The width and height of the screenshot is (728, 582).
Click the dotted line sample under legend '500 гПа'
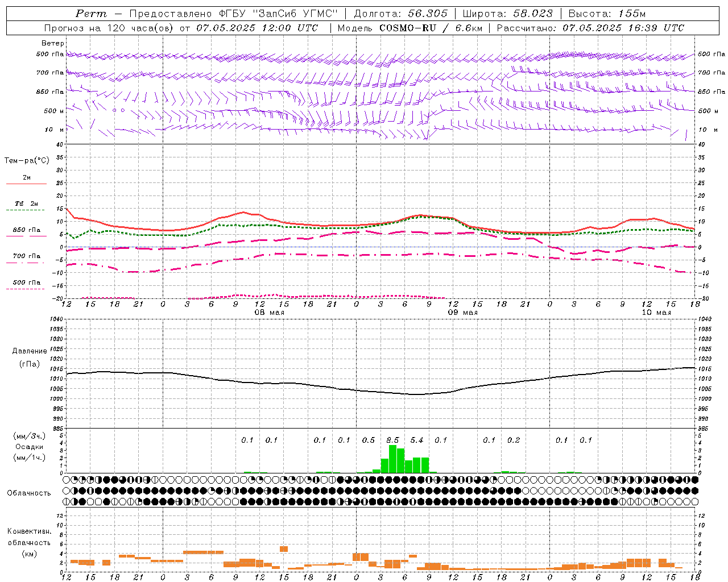[26, 289]
